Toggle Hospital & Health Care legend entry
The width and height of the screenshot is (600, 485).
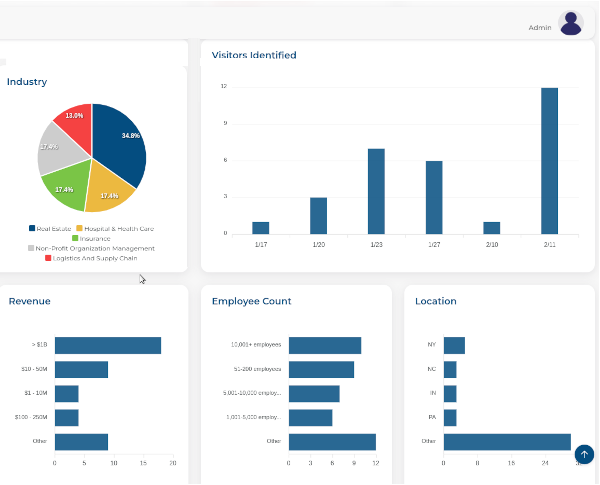tap(116, 228)
